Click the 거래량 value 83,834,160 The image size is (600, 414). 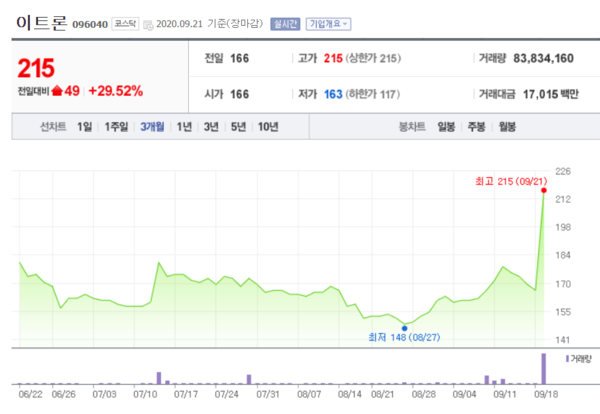coord(543,59)
